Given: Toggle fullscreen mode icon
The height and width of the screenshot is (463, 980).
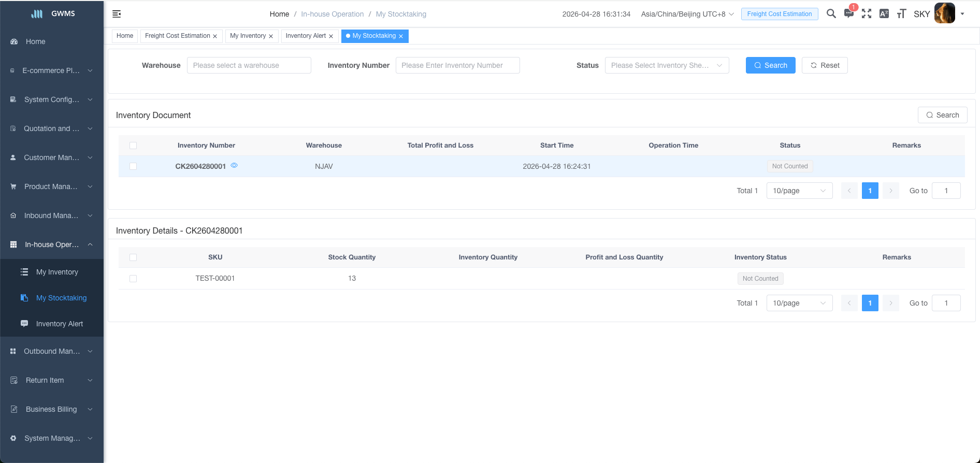Looking at the screenshot, I should 867,13.
